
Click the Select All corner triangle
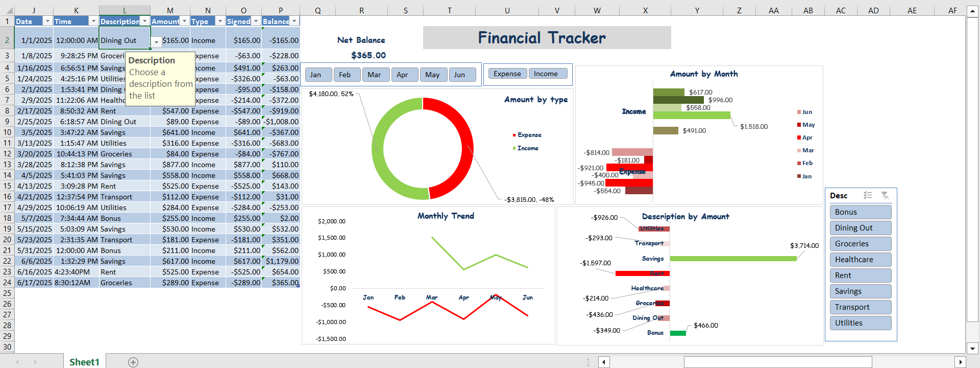tap(7, 10)
